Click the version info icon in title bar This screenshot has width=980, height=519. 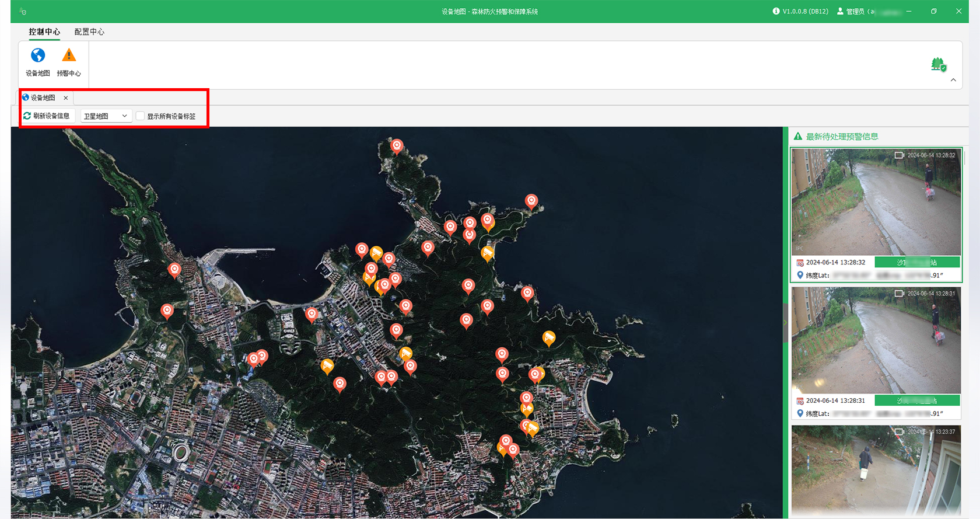[x=776, y=11]
